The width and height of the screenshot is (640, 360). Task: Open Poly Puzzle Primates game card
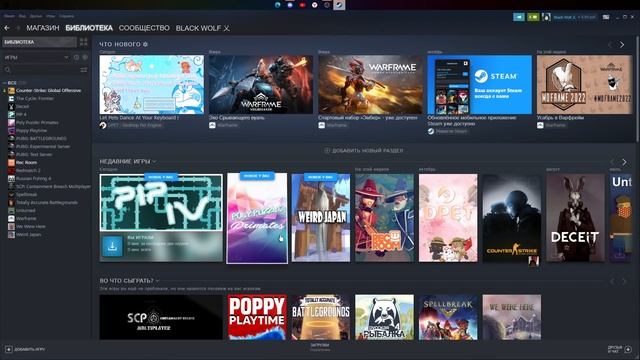click(x=257, y=218)
